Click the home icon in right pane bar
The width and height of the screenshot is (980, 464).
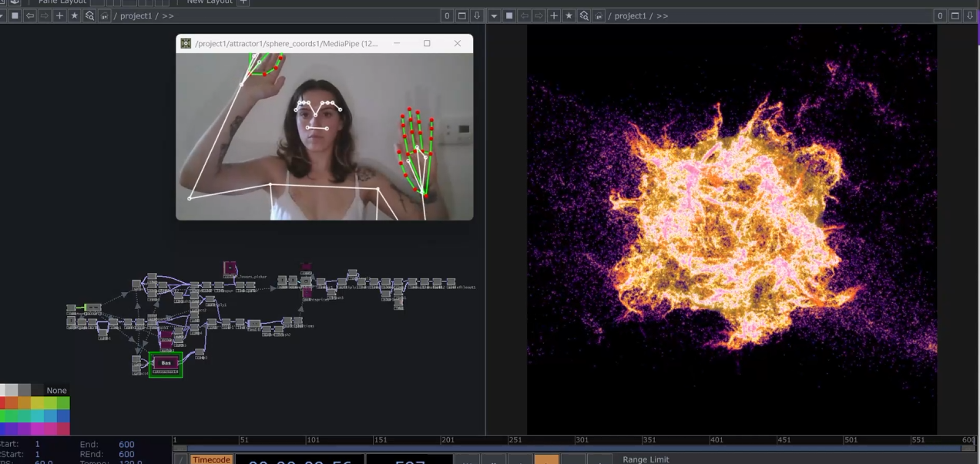click(599, 15)
